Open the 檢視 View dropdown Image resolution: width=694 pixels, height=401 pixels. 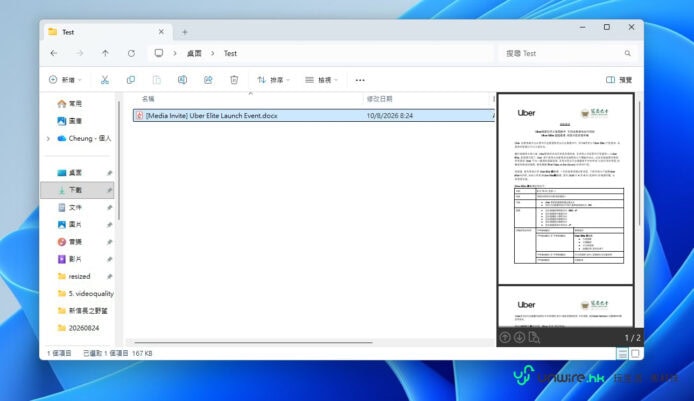pos(322,80)
